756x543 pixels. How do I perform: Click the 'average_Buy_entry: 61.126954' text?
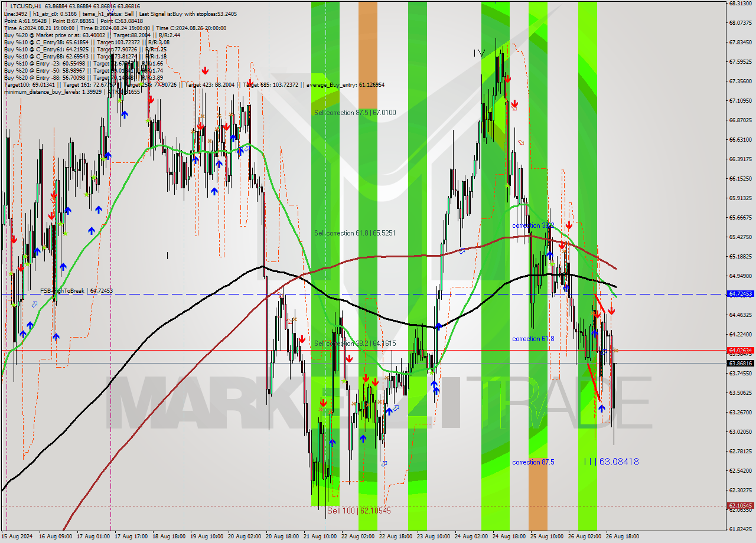346,84
